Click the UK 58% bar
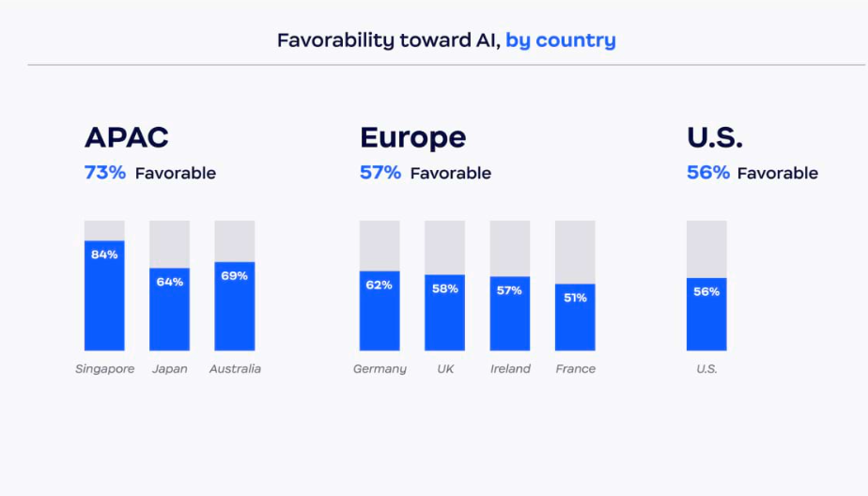This screenshot has height=496, width=868. (444, 313)
